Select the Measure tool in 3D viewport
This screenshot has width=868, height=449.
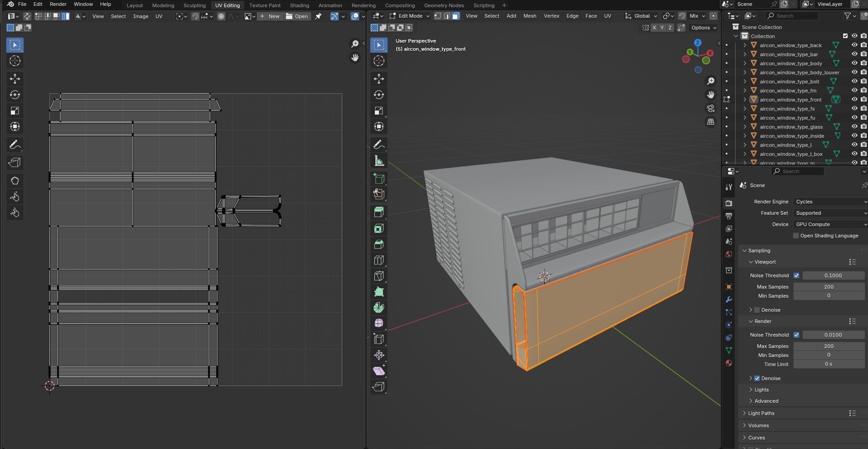coord(379,161)
